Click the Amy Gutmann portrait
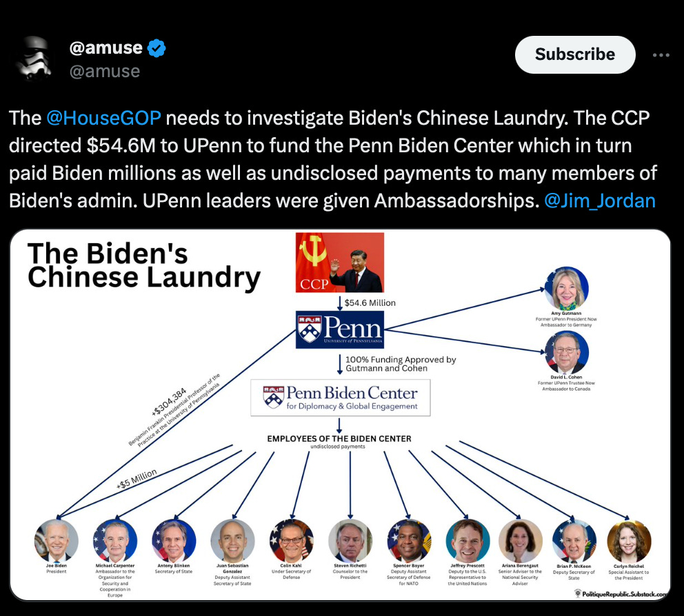This screenshot has height=616, width=684. coord(566,288)
